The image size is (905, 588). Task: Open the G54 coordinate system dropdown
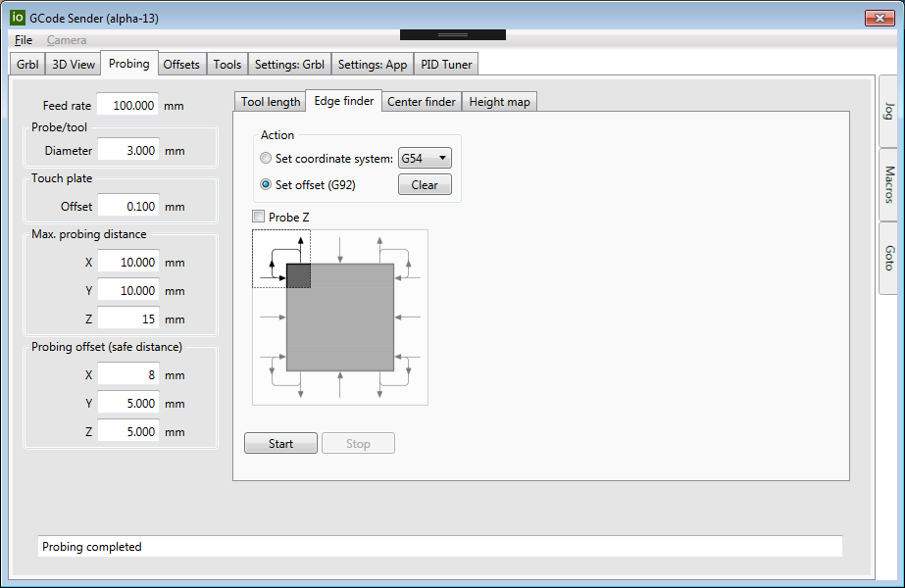(x=425, y=159)
